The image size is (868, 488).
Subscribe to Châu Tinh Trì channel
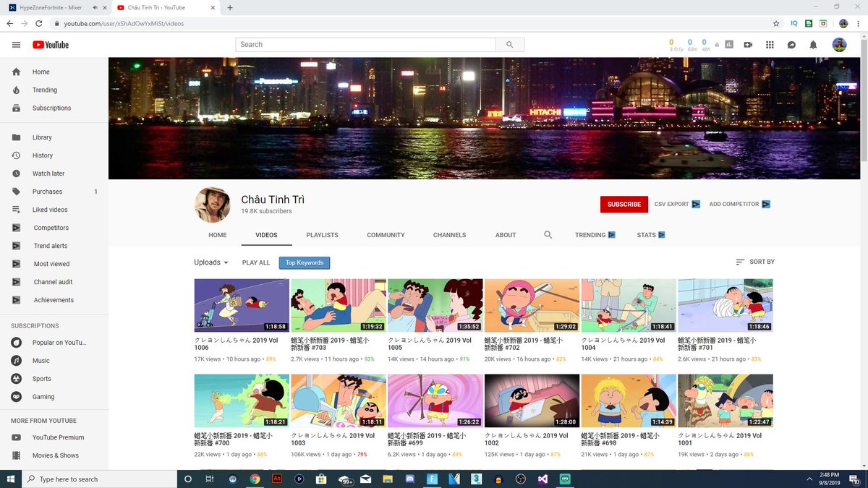(x=624, y=205)
